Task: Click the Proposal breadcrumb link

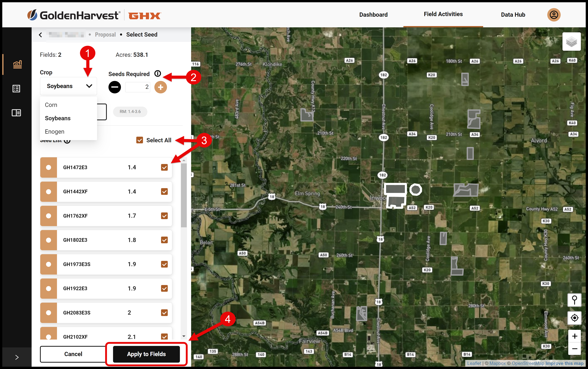Action: point(105,35)
